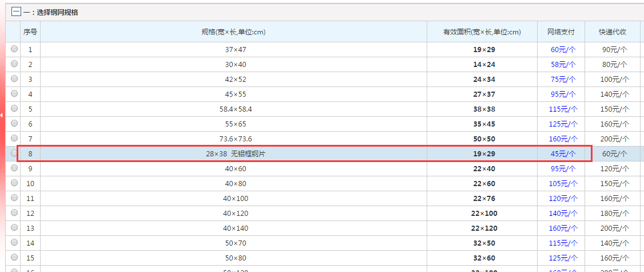Collapse the 选择钢网规格 section with the minus icon

(16, 12)
